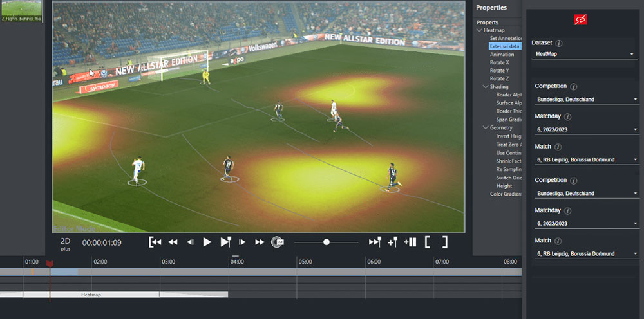Open the first Match RB Leipzig dropdown
Screen dimensions: 644x319
(587, 160)
